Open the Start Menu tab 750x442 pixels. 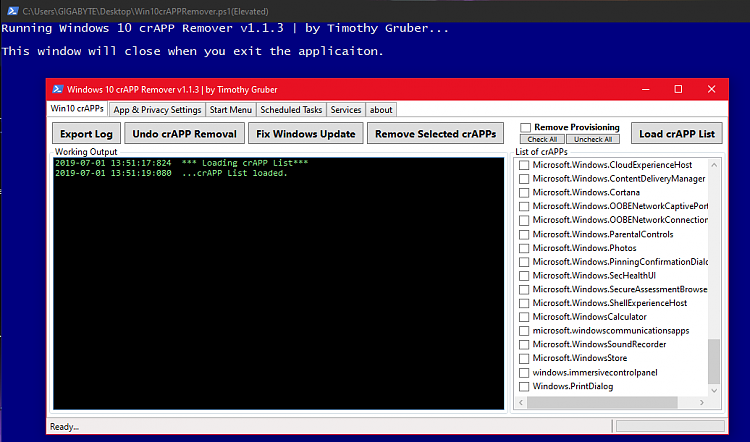[231, 110]
